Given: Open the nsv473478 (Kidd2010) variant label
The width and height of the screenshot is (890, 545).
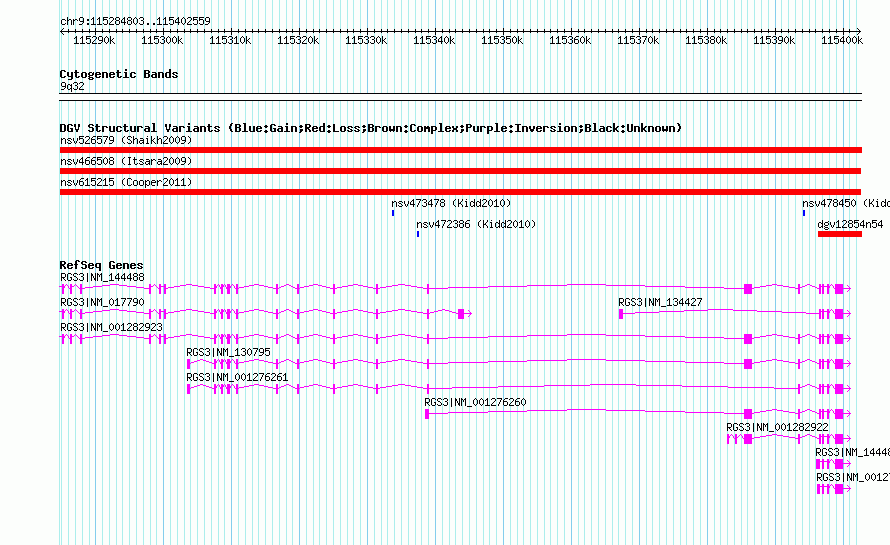Looking at the screenshot, I should pos(451,203).
